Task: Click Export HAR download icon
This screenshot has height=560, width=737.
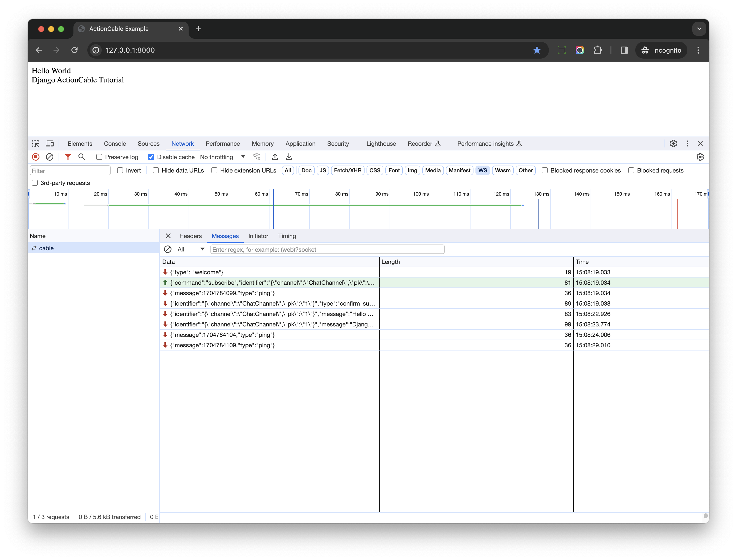Action: (x=289, y=157)
